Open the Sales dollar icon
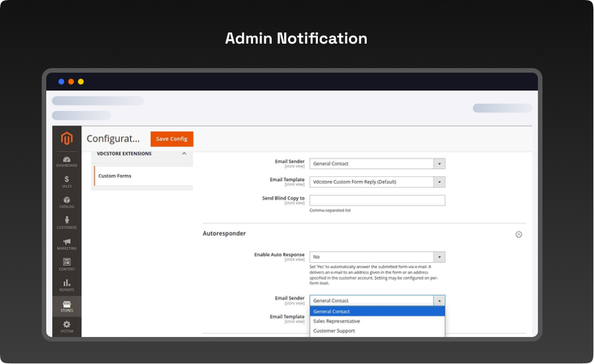594x364 pixels. tap(67, 181)
